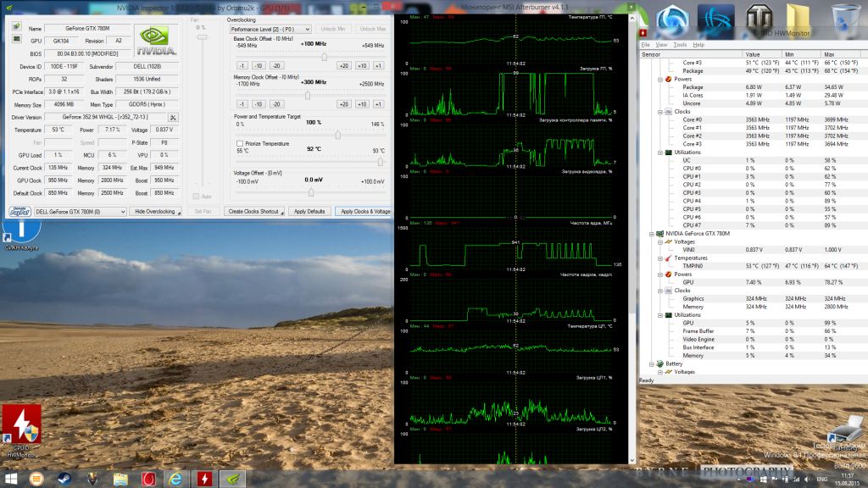This screenshot has height=488, width=868.
Task: Click -20 under Base Clock Offset
Action: (x=277, y=65)
